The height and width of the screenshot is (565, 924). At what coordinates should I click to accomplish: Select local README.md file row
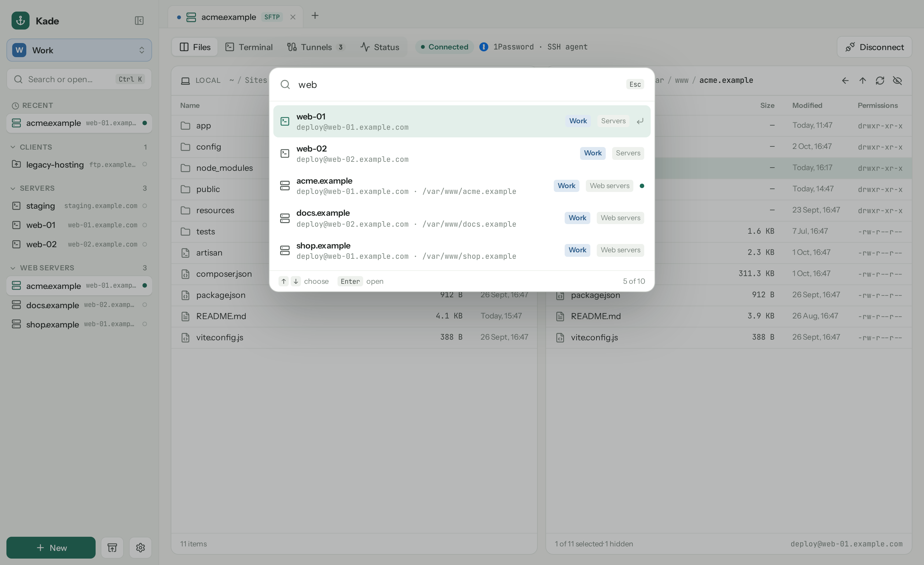click(354, 316)
